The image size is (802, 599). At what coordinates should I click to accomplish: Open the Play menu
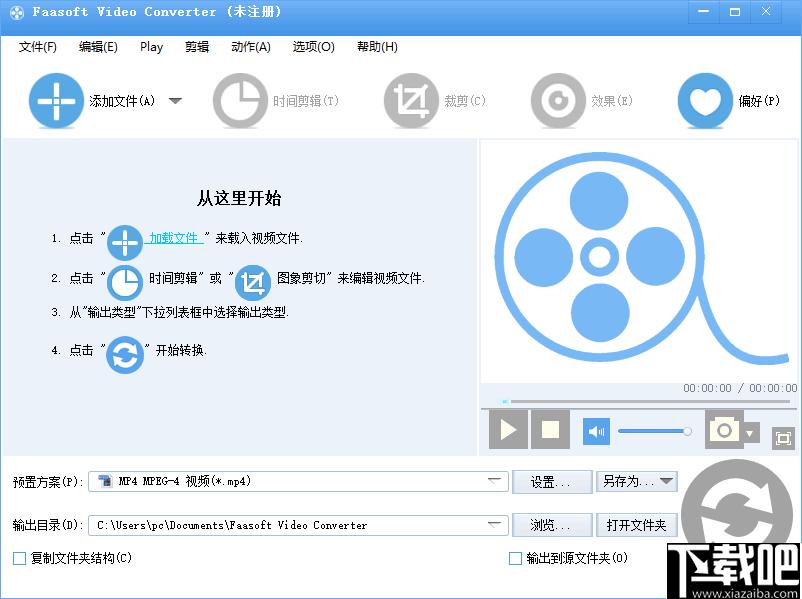(x=151, y=47)
